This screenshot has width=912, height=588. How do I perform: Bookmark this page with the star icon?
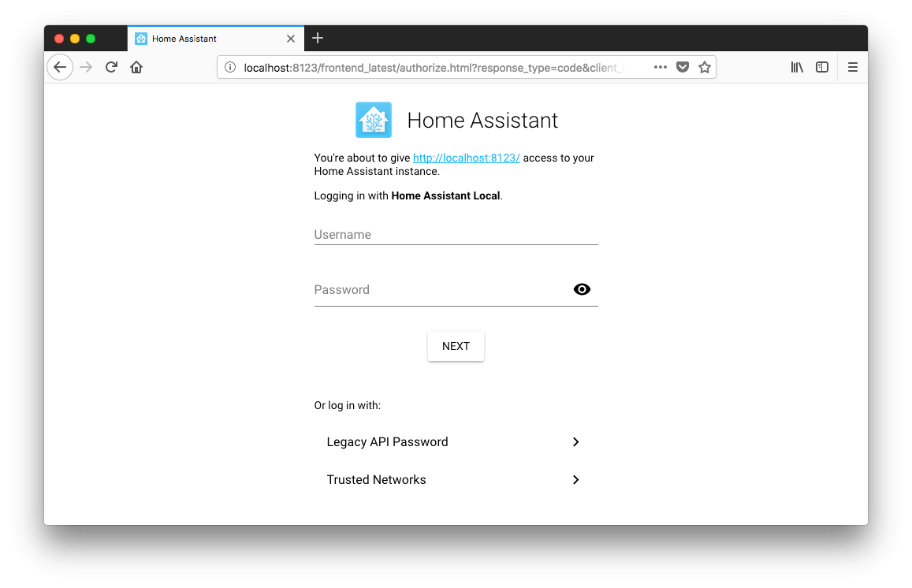tap(705, 68)
